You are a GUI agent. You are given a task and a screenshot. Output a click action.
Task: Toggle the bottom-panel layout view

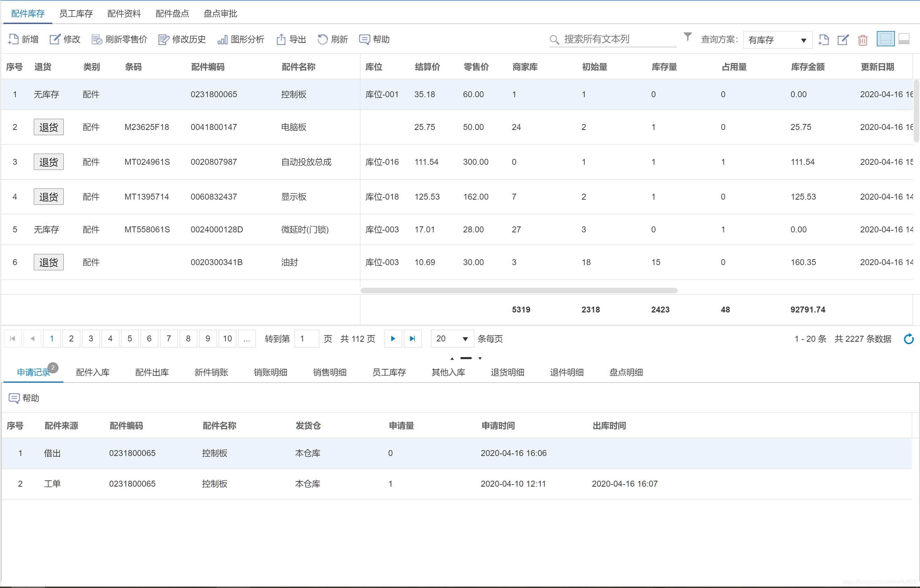pos(904,39)
